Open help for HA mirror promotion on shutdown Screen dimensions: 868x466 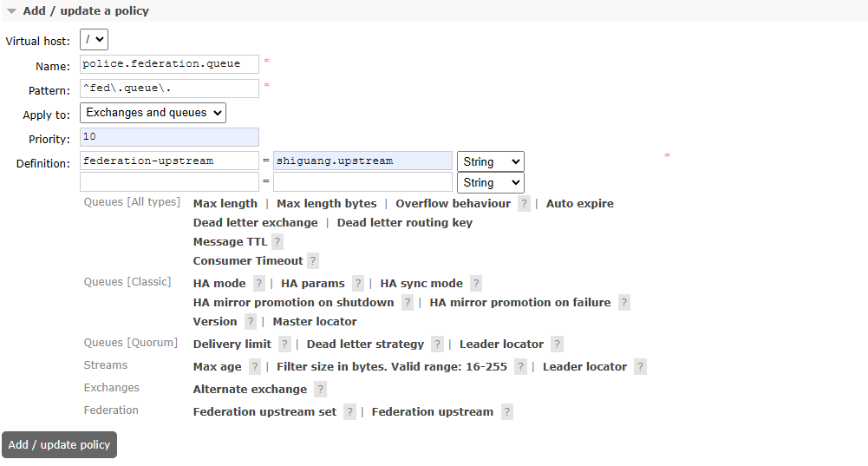[408, 303]
